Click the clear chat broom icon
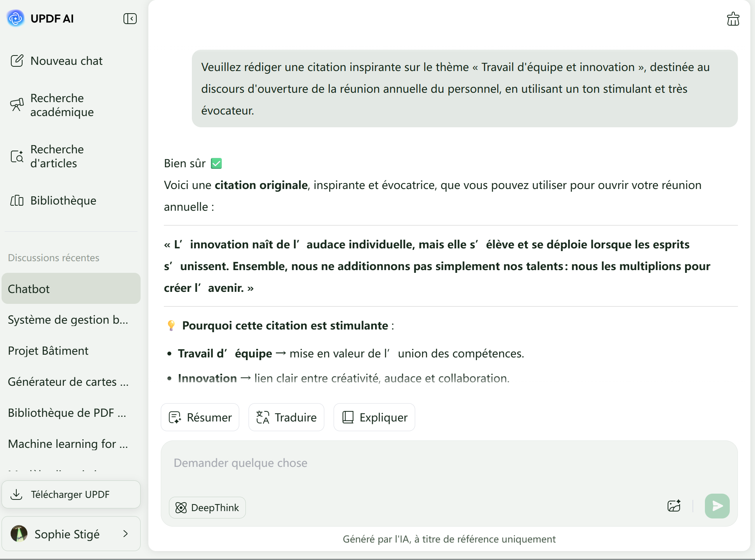 [x=733, y=19]
